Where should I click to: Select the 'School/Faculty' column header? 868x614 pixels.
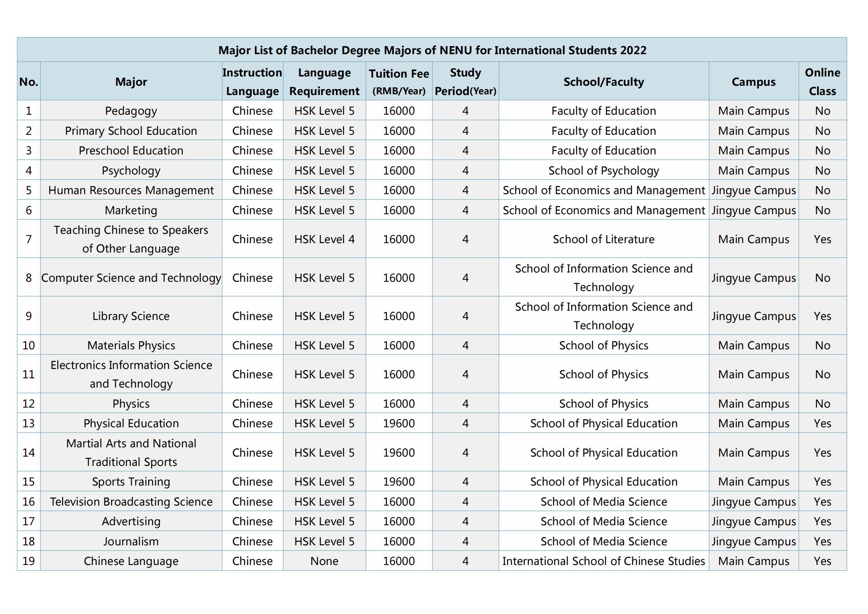[x=604, y=82]
